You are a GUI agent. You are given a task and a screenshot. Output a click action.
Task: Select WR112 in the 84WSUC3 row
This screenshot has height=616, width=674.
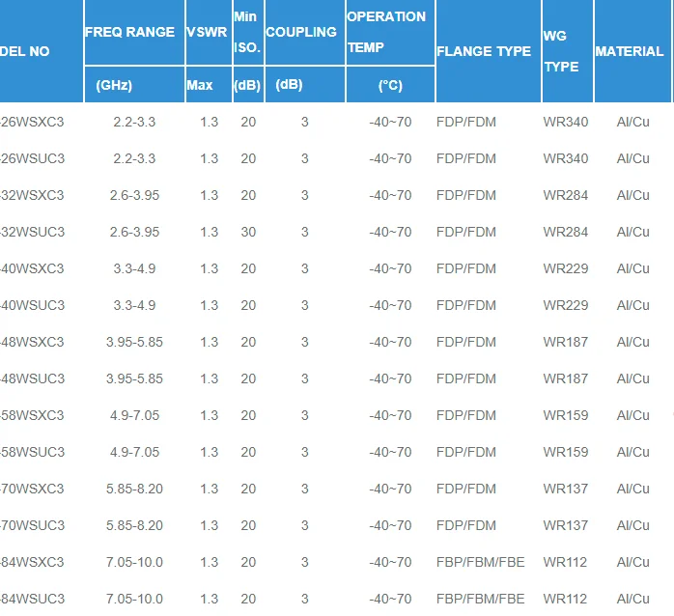[x=565, y=599]
